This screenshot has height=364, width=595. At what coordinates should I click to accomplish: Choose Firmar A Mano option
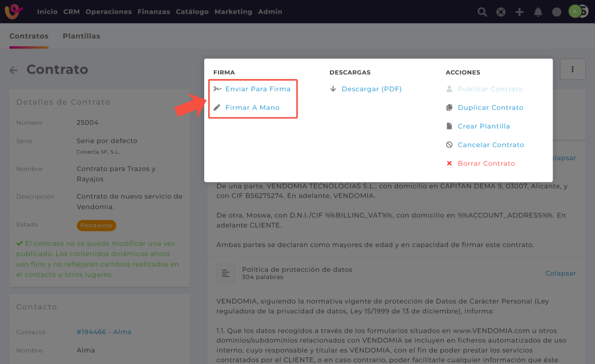252,108
